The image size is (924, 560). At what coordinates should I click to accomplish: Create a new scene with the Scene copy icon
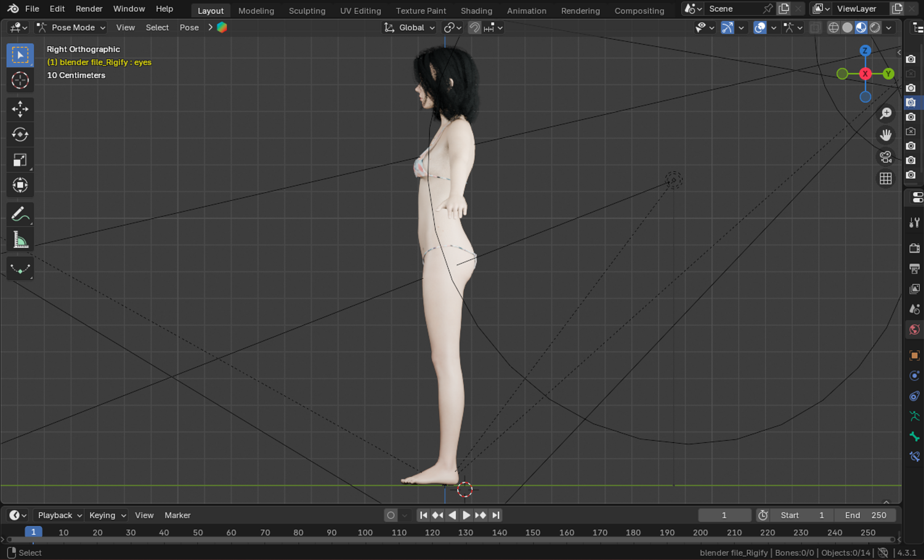point(784,9)
